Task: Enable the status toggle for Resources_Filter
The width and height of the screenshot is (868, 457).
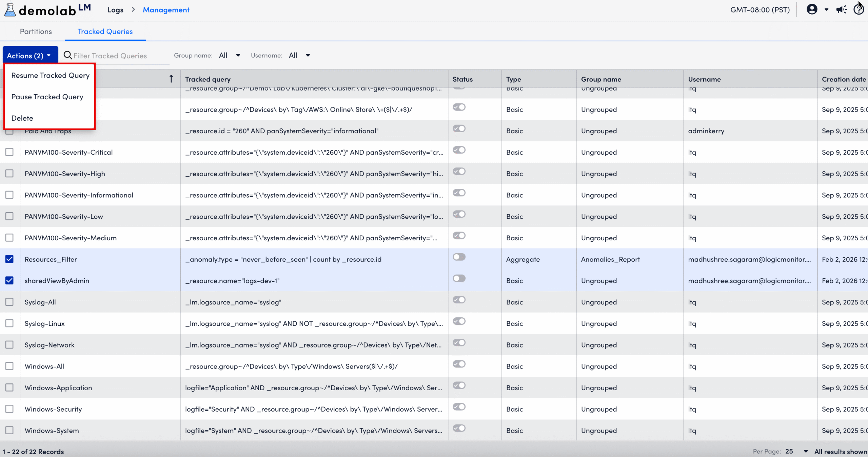Action: pos(459,257)
